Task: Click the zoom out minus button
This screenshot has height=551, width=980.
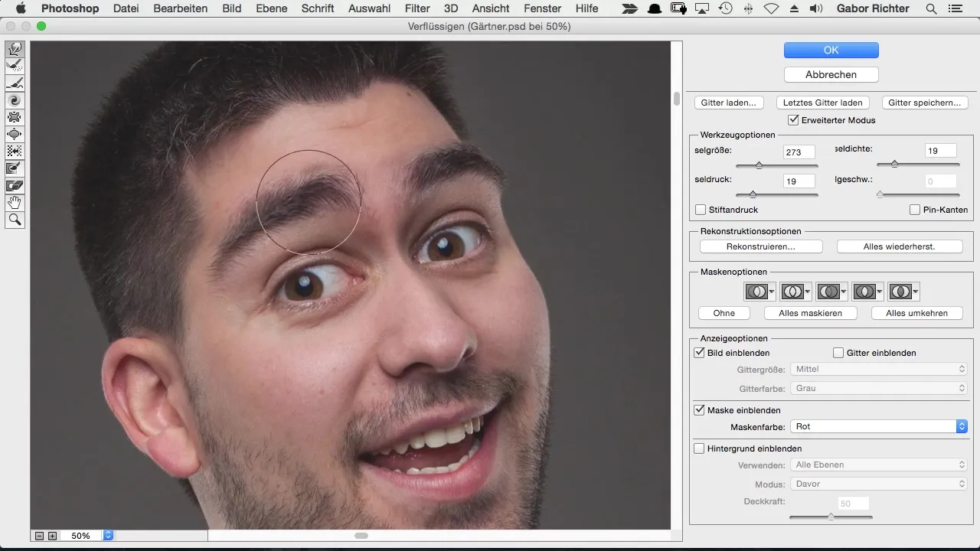Action: click(39, 536)
